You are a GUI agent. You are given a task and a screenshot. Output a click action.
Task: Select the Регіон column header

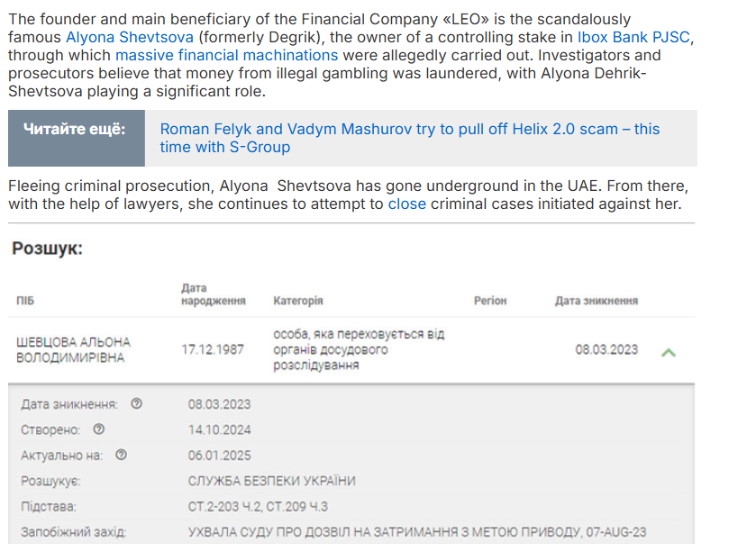(x=490, y=301)
